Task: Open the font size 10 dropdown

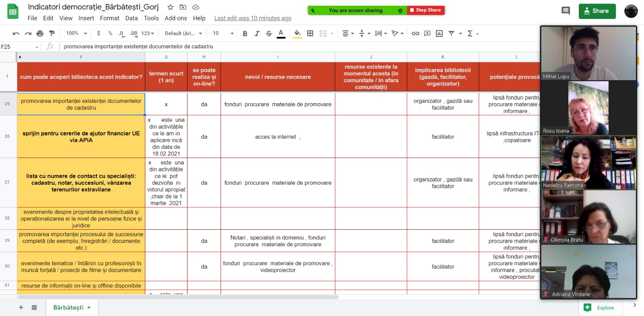Action: [223, 33]
